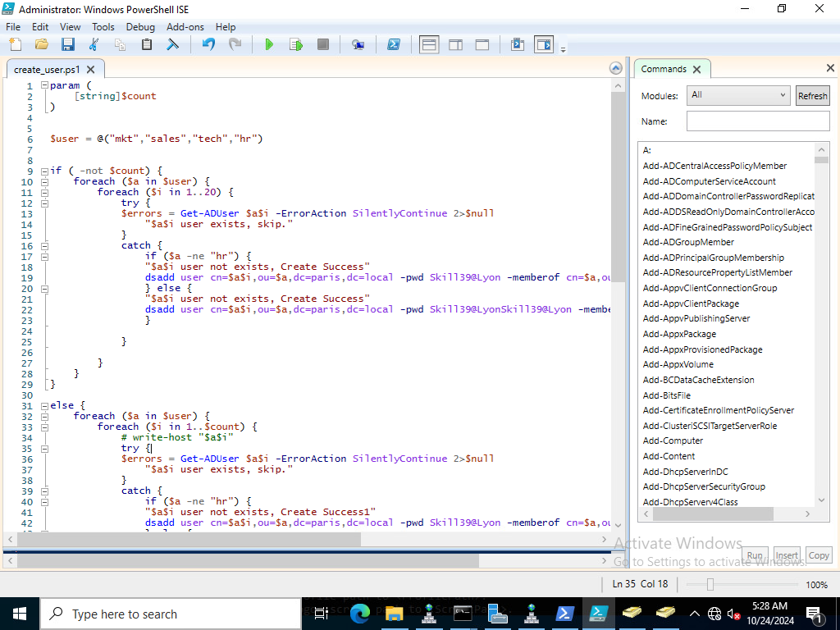840x630 pixels.
Task: Click the New script toolbar icon
Action: (x=16, y=44)
